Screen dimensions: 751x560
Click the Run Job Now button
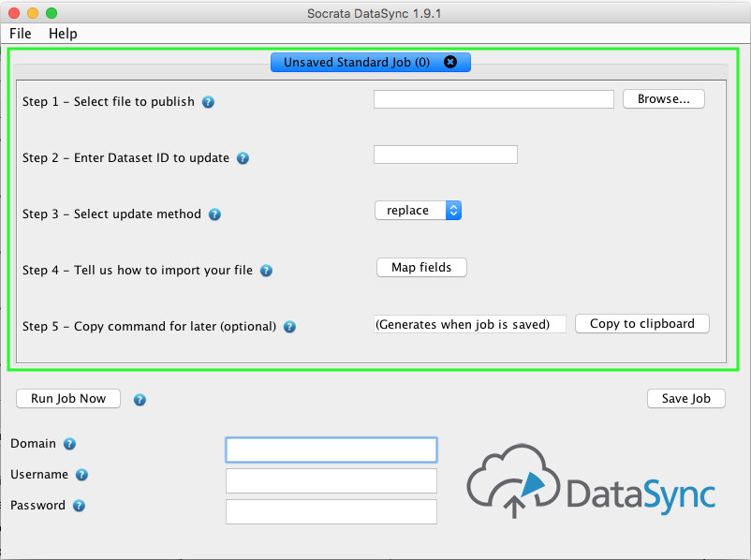click(x=68, y=399)
